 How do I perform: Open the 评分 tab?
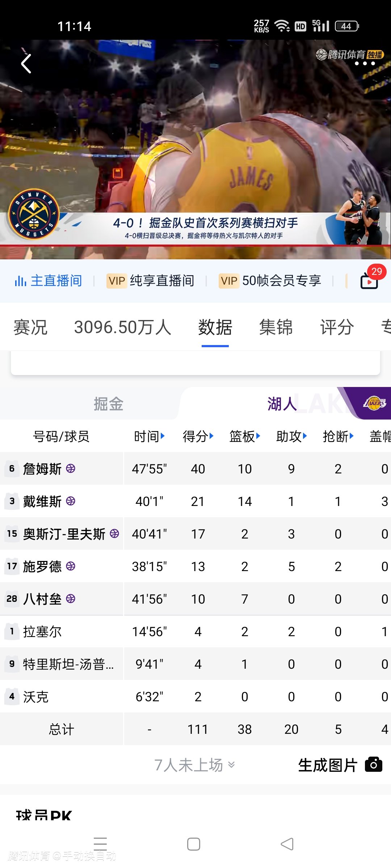(337, 327)
